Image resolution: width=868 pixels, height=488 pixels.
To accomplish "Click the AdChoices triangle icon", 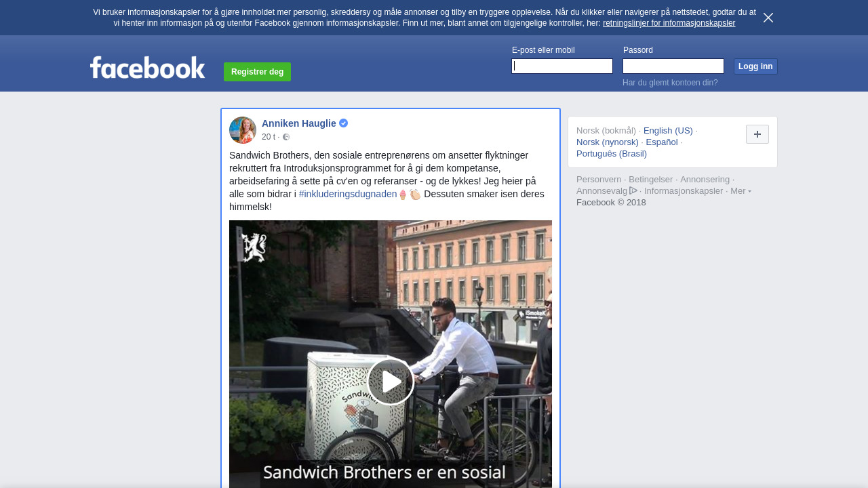I will 633,190.
